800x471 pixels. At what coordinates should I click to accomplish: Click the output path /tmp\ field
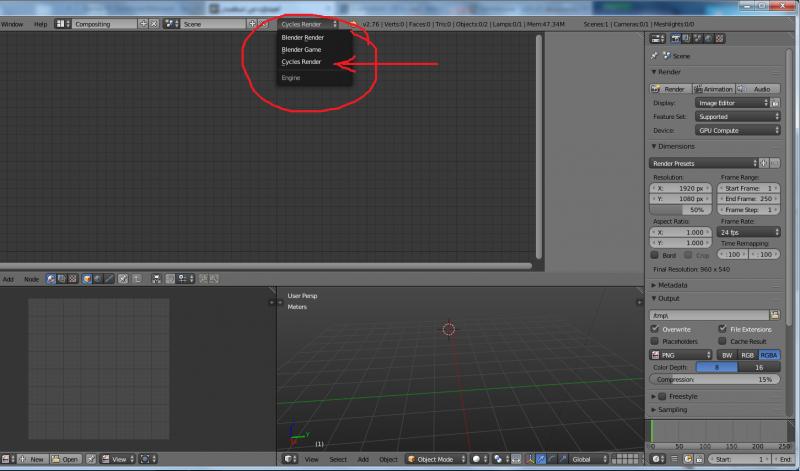point(709,315)
